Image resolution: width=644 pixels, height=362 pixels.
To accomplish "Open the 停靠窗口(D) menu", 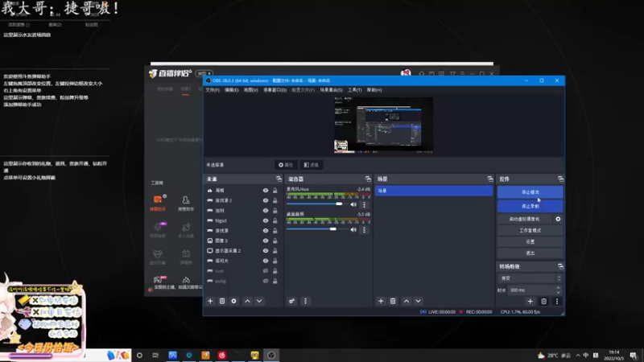I will pos(275,90).
